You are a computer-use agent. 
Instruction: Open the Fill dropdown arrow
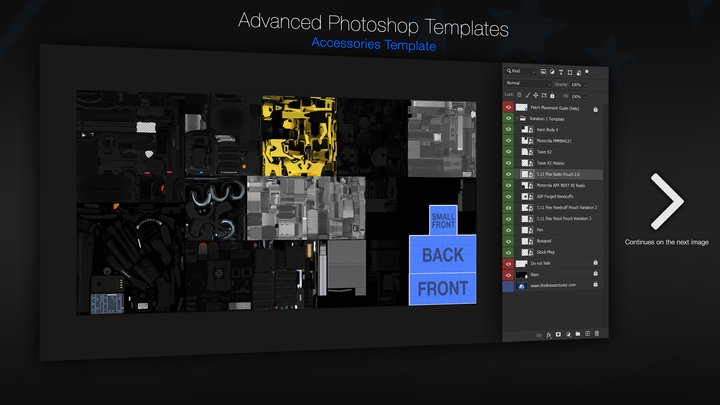(x=585, y=97)
